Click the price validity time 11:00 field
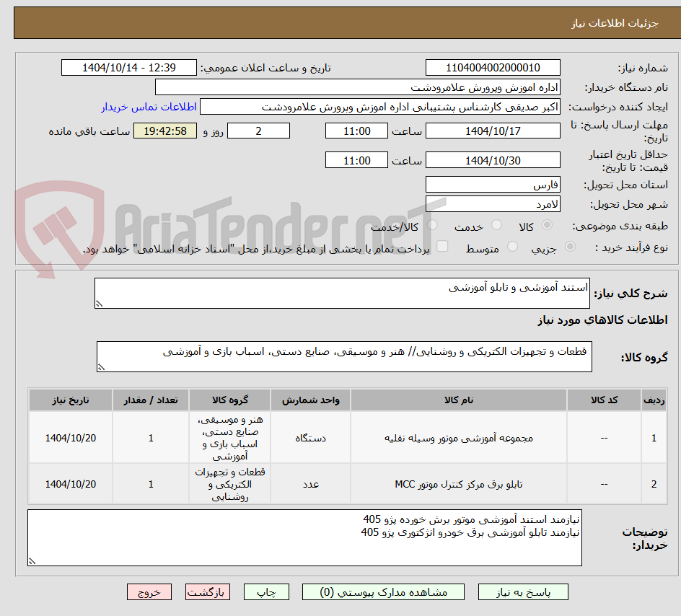681x616 pixels. pyautogui.click(x=356, y=160)
